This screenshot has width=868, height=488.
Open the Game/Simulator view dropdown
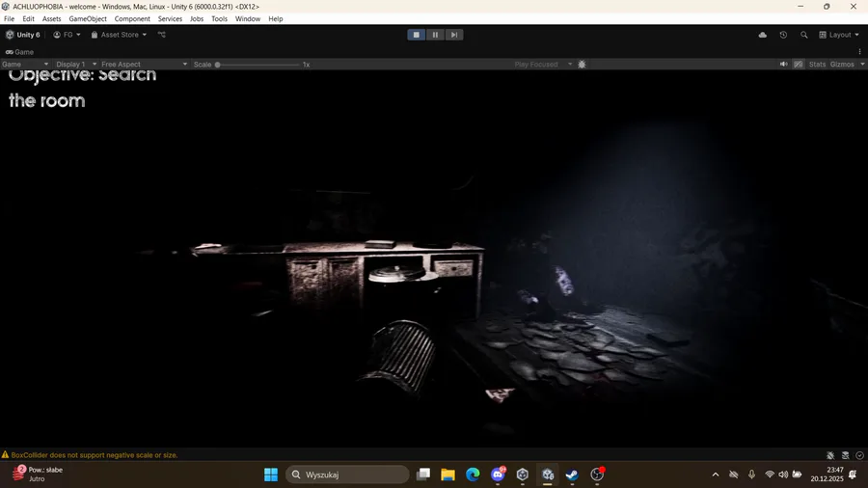coord(25,65)
